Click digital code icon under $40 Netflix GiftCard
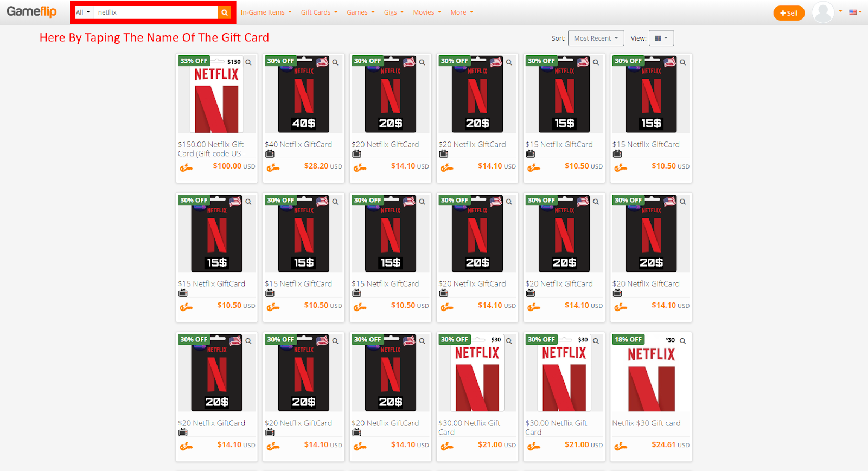This screenshot has width=868, height=471. click(x=270, y=154)
